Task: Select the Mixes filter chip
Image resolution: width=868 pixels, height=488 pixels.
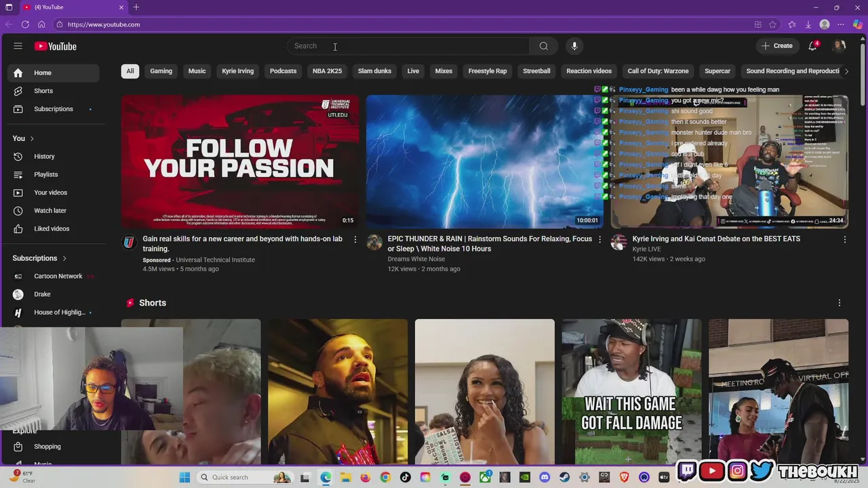Action: point(443,71)
